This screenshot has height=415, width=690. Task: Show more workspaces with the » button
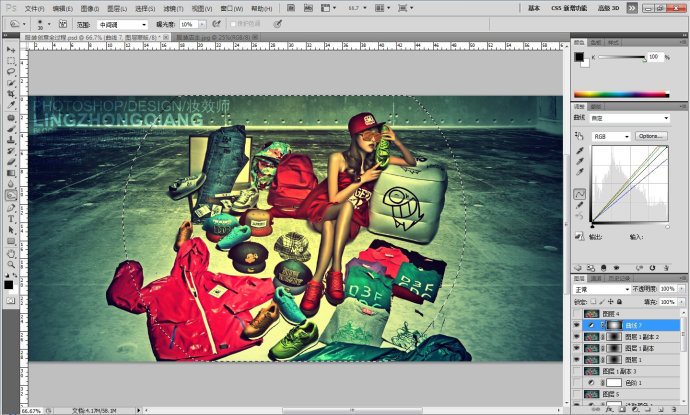point(632,8)
